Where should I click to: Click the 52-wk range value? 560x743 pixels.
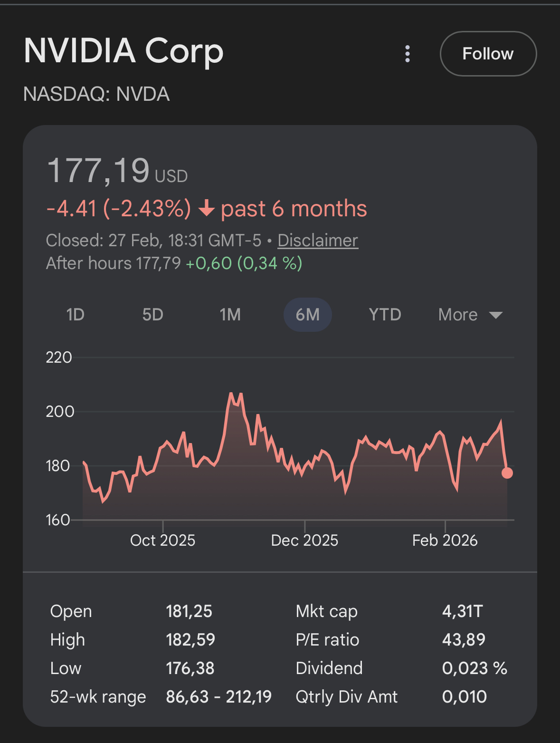point(218,697)
